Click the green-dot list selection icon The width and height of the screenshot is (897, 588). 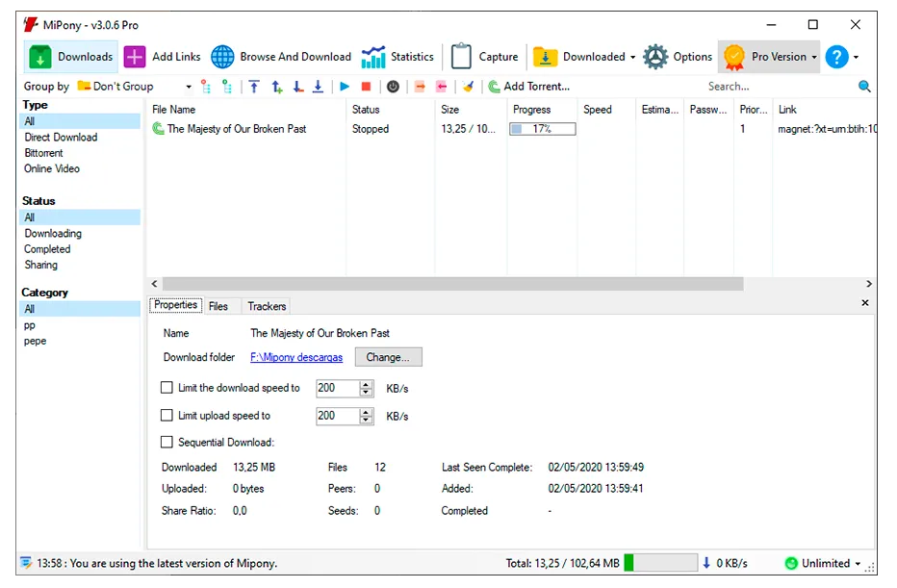[227, 87]
